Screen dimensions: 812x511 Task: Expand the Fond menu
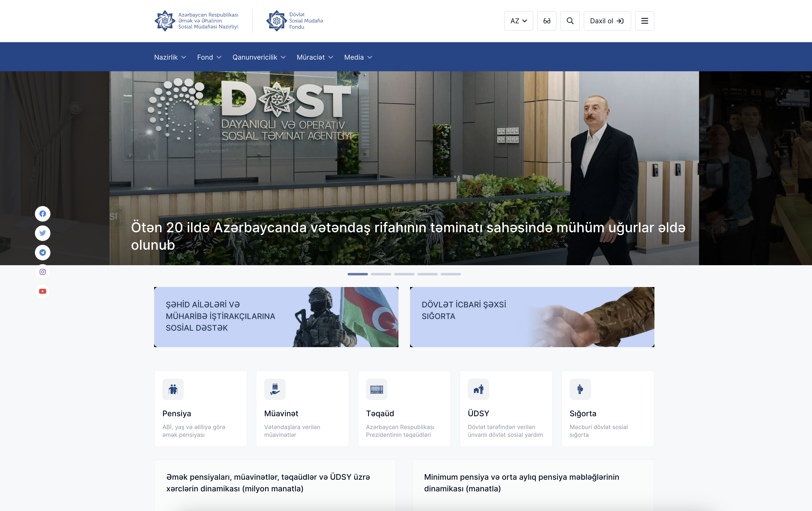[209, 57]
